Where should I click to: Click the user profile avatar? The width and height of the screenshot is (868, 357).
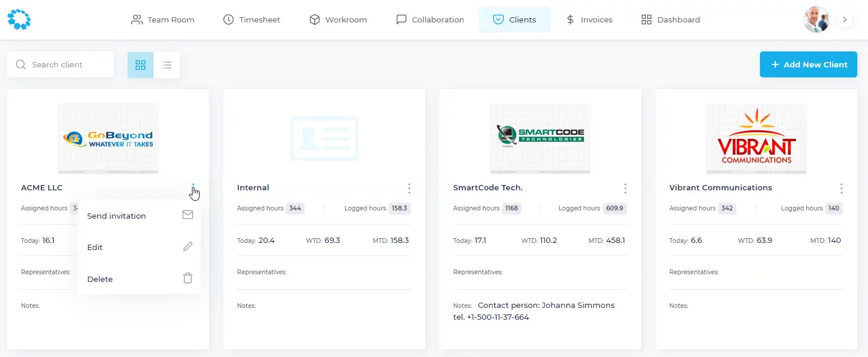pyautogui.click(x=816, y=20)
